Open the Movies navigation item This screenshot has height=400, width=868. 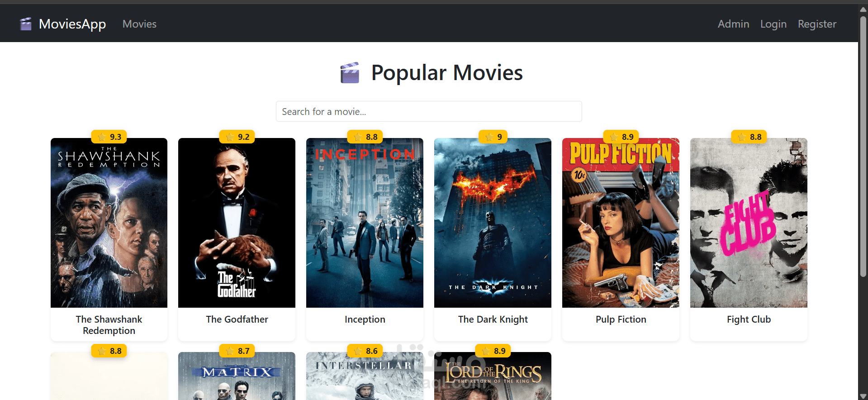pyautogui.click(x=139, y=24)
